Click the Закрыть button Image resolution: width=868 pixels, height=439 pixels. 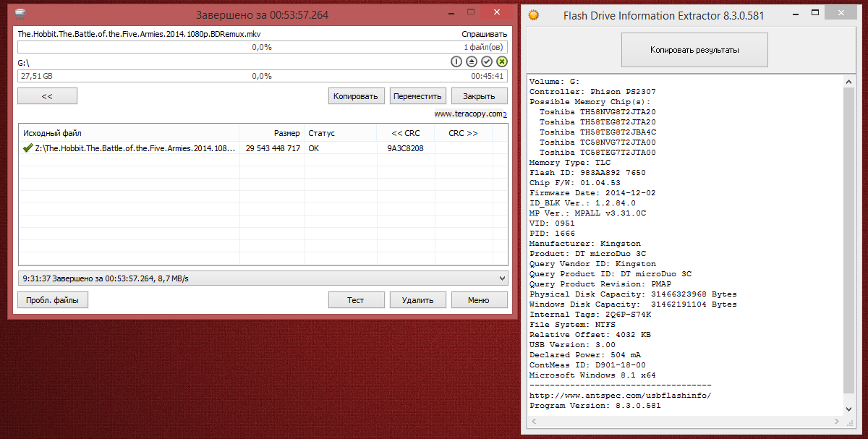point(479,96)
